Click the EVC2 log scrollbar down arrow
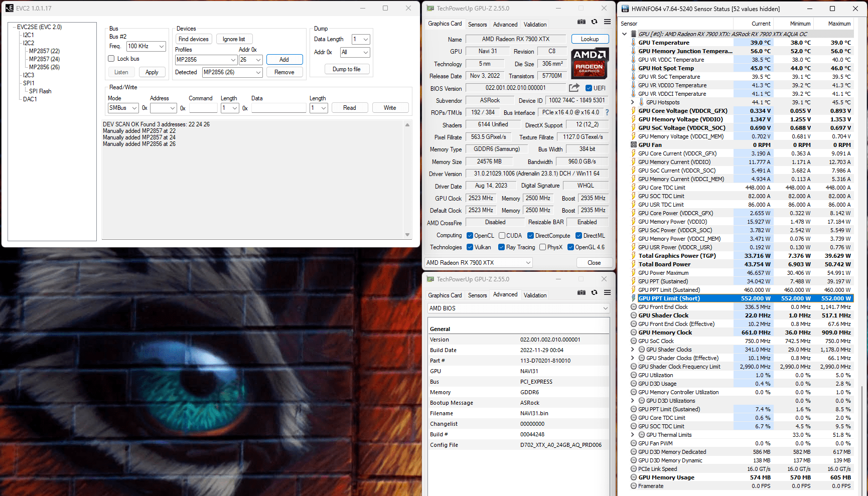This screenshot has height=496, width=868. click(x=407, y=235)
